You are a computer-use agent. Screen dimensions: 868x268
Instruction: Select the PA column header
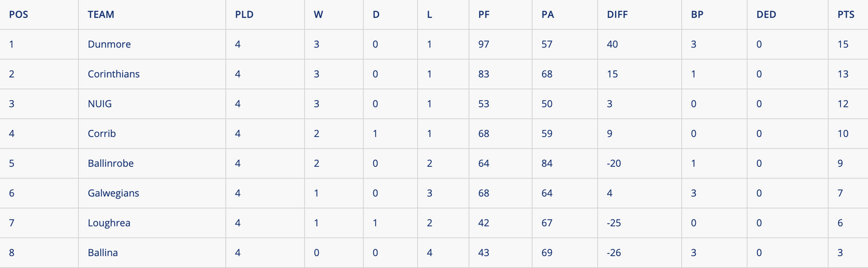point(547,14)
